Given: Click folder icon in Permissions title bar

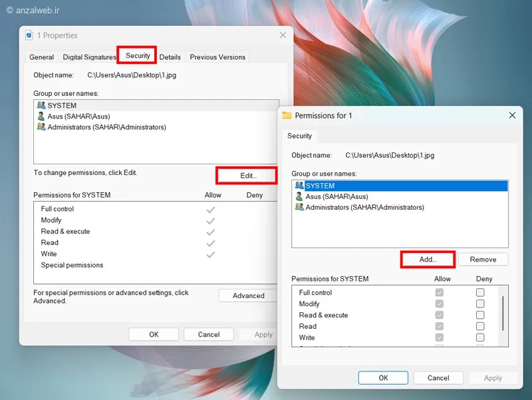Looking at the screenshot, I should [287, 115].
